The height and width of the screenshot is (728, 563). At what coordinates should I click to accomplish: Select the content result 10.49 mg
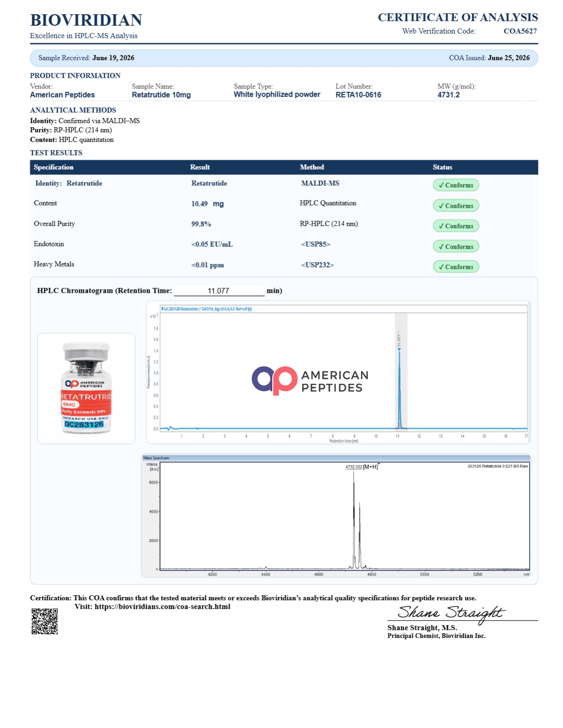207,204
